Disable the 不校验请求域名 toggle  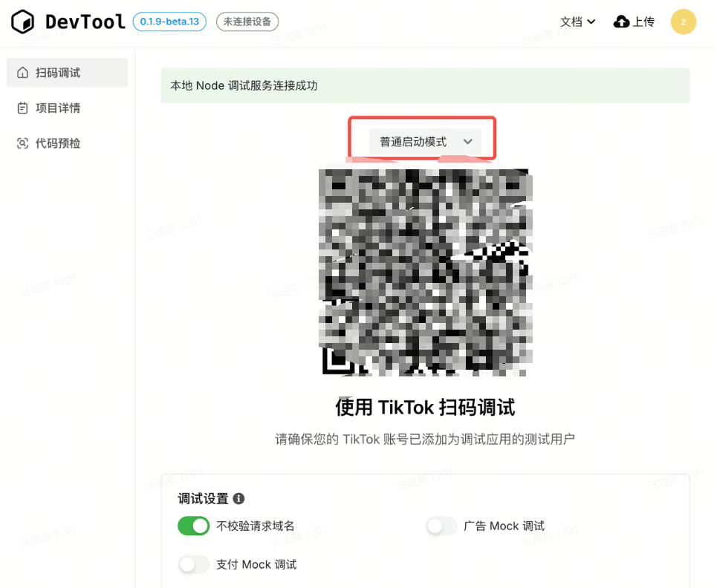194,526
